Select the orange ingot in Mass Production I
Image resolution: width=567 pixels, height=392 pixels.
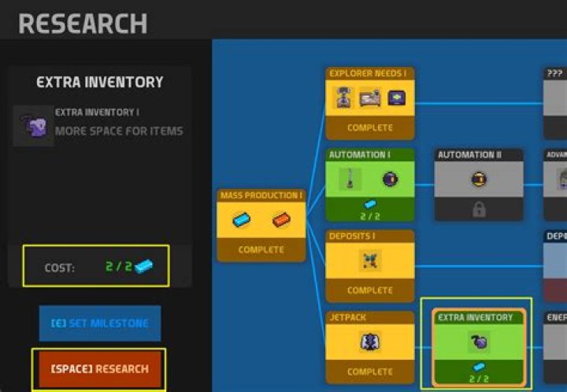[x=281, y=220]
